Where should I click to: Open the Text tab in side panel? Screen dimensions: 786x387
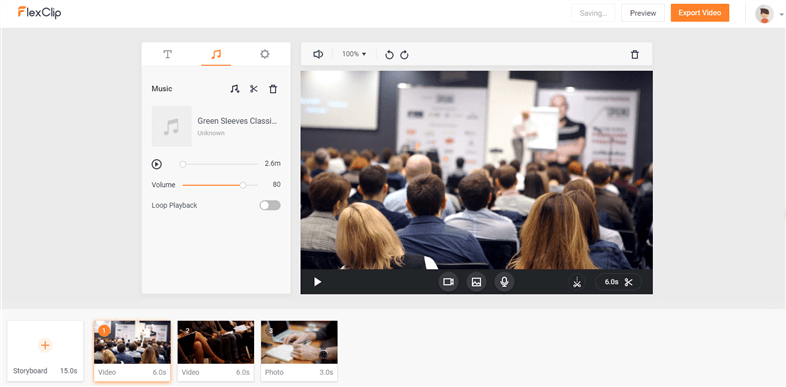[x=168, y=54]
